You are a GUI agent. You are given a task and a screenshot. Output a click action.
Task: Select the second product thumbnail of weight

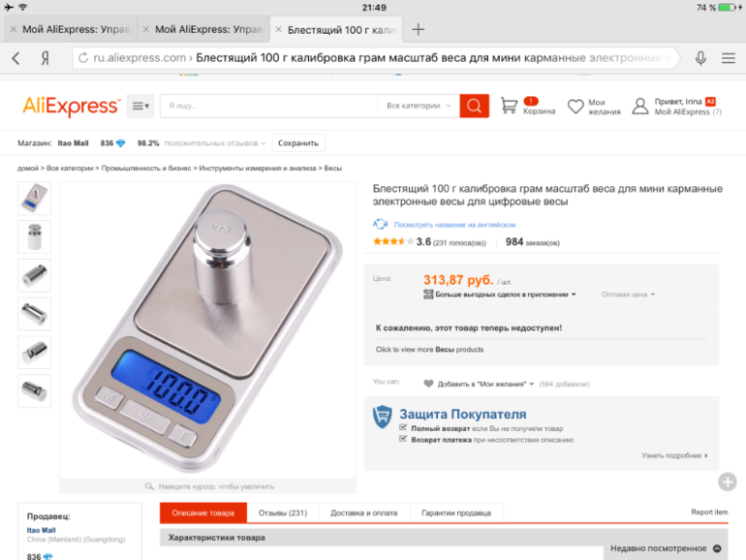pyautogui.click(x=34, y=236)
